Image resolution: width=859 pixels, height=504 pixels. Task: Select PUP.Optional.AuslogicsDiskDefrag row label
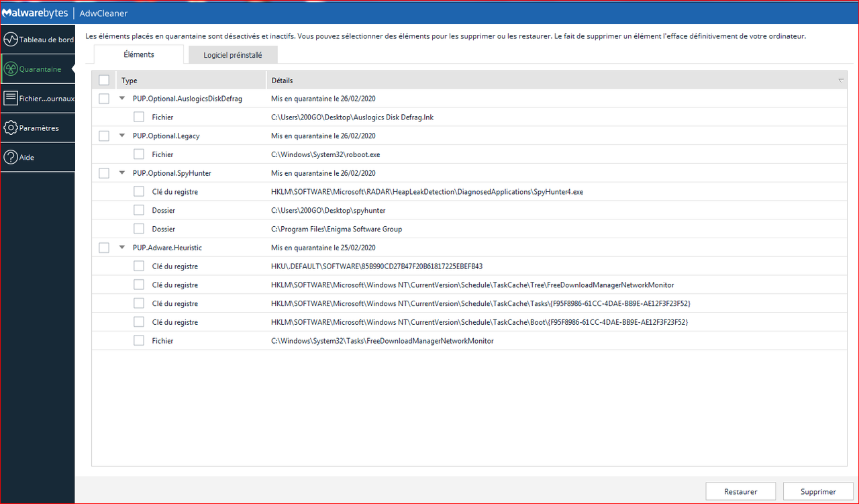click(187, 99)
